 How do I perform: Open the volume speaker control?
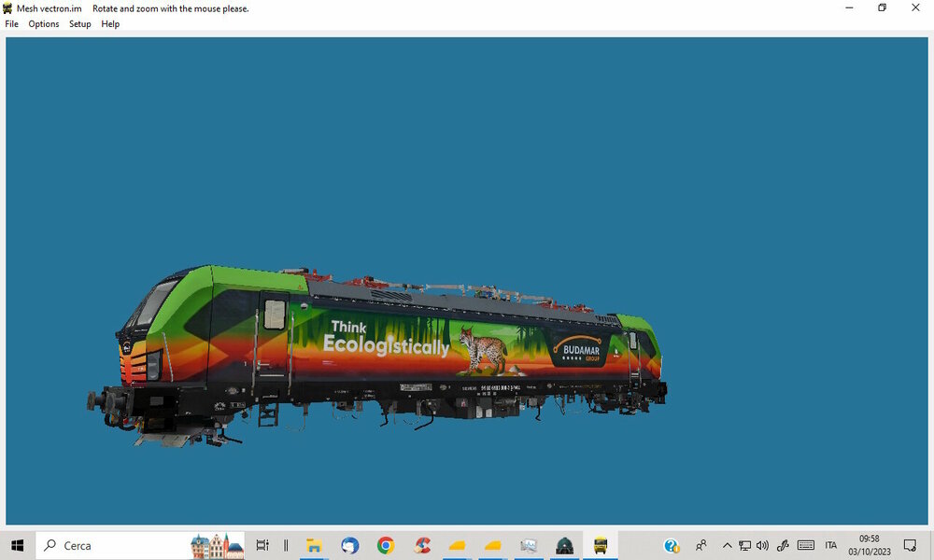point(762,545)
